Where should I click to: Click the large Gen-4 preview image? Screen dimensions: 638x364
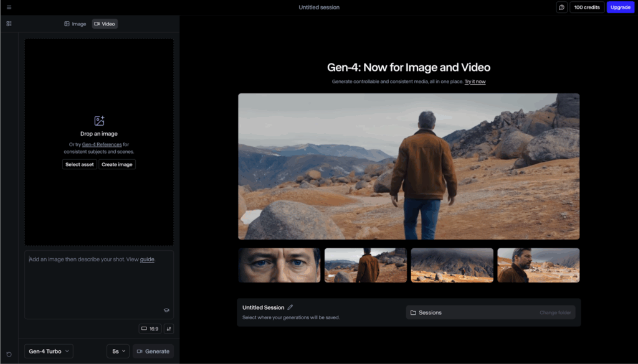[409, 167]
